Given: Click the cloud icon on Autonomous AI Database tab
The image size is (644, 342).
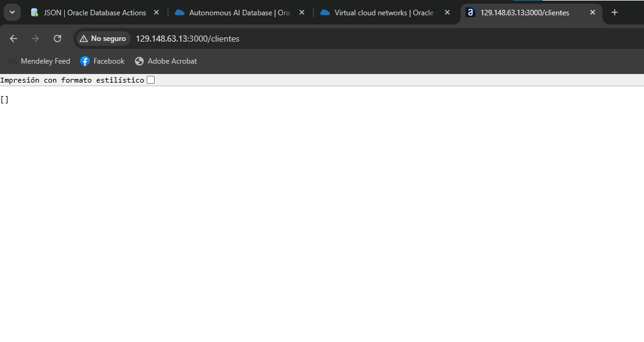Looking at the screenshot, I should point(180,13).
